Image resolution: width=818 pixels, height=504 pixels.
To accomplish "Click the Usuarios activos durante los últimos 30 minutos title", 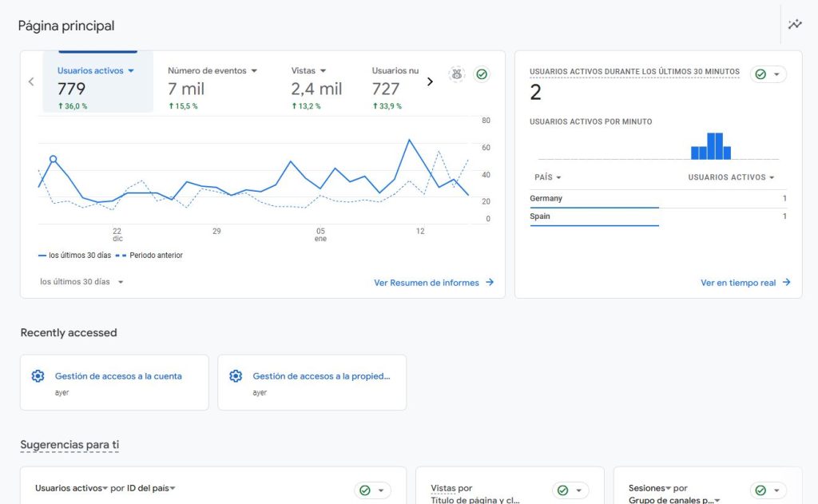I will [634, 72].
